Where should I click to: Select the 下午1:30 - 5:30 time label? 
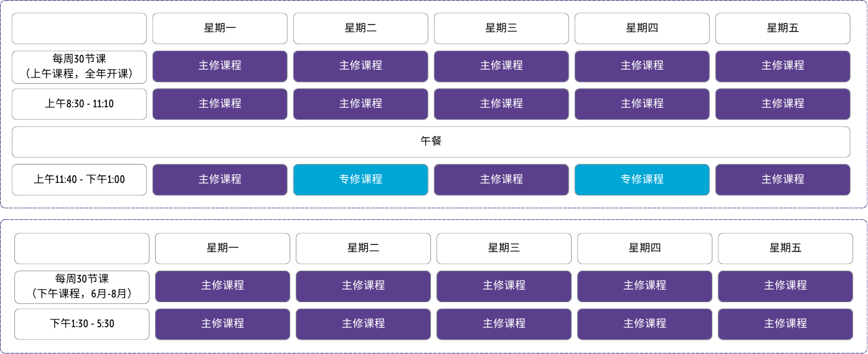click(82, 324)
